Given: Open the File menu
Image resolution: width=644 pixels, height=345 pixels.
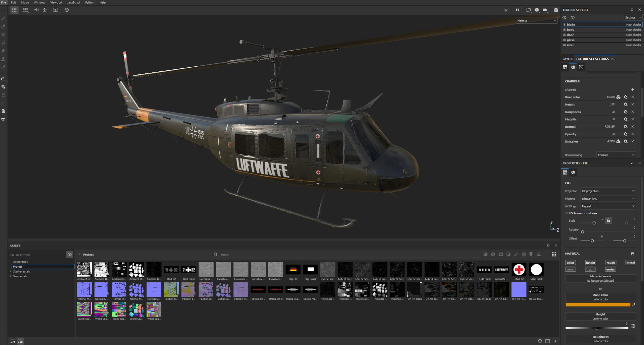Looking at the screenshot, I should coord(4,2).
